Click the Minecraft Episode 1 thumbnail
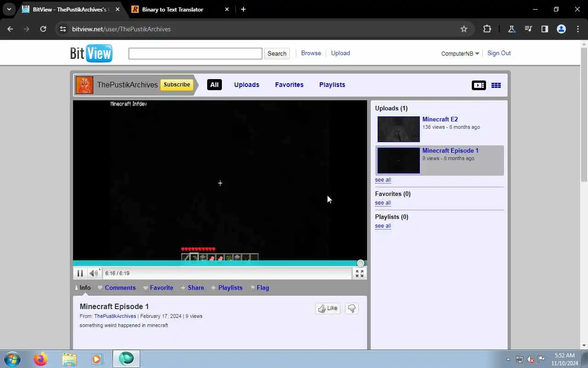The height and width of the screenshot is (368, 588). (399, 160)
